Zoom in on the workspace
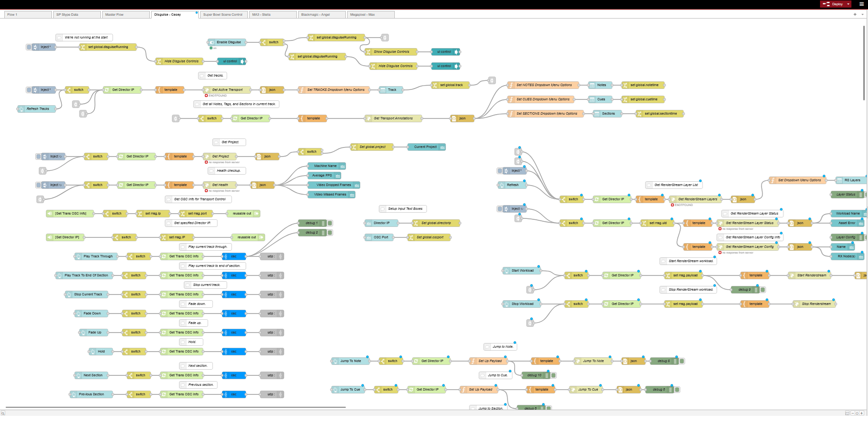 [862, 413]
